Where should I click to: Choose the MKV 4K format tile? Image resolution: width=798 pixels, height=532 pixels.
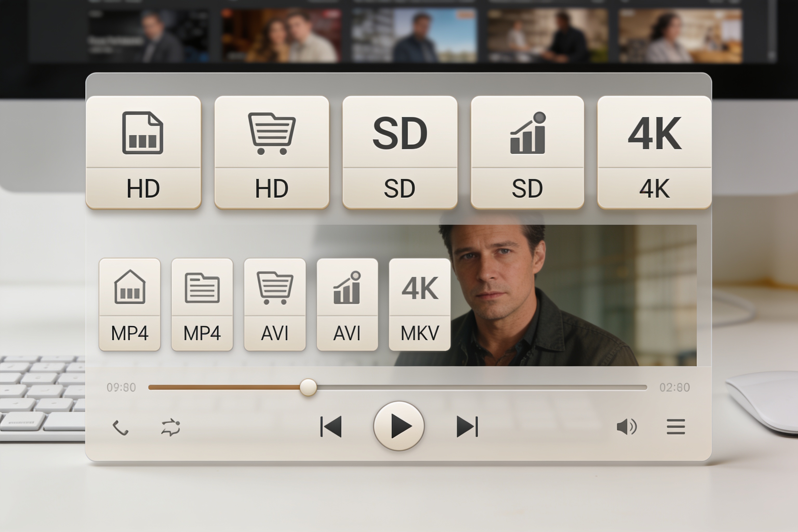pos(420,304)
